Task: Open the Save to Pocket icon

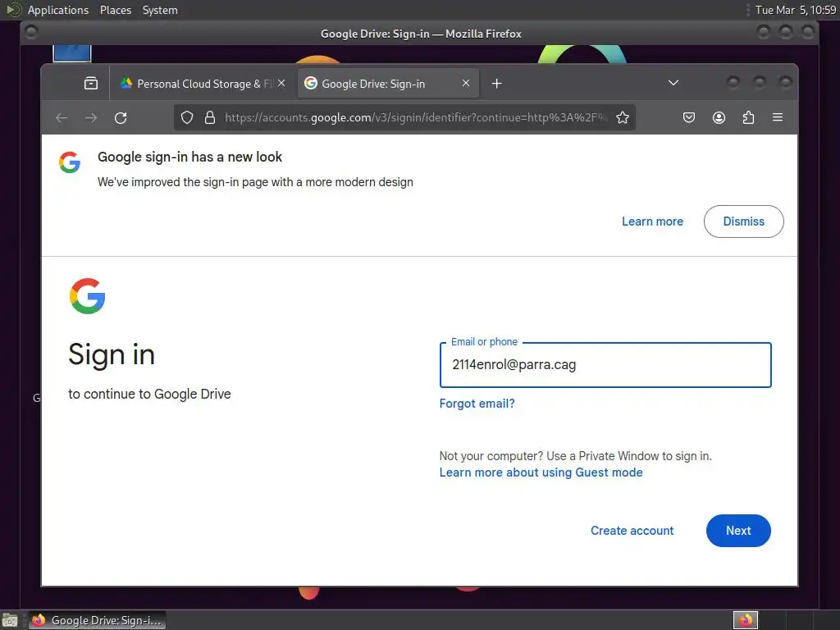Action: pos(689,117)
